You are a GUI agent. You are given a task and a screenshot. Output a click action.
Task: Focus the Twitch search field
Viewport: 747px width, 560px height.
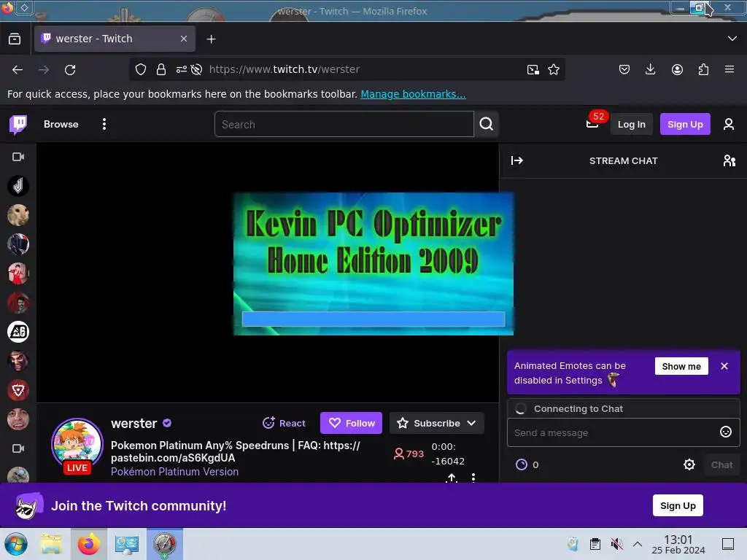tap(344, 124)
